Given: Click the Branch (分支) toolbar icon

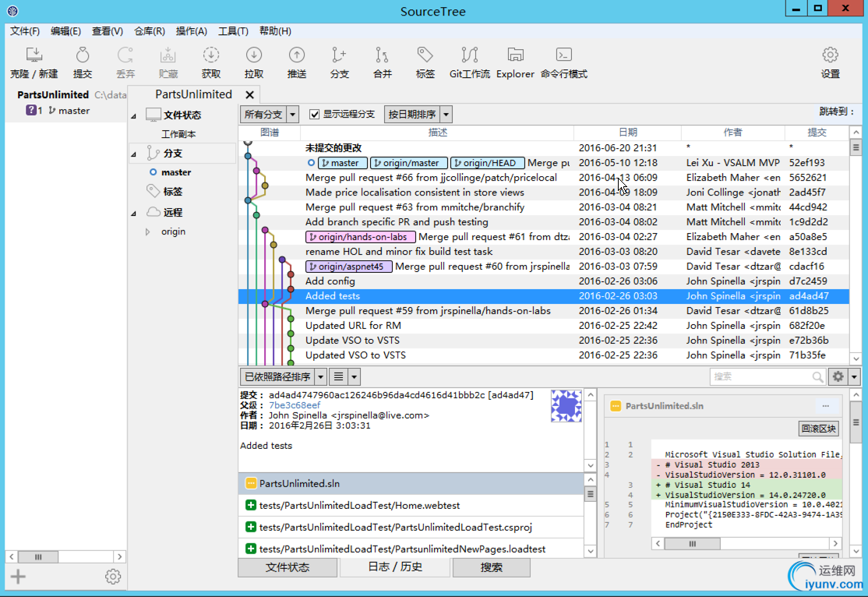Looking at the screenshot, I should pyautogui.click(x=340, y=62).
